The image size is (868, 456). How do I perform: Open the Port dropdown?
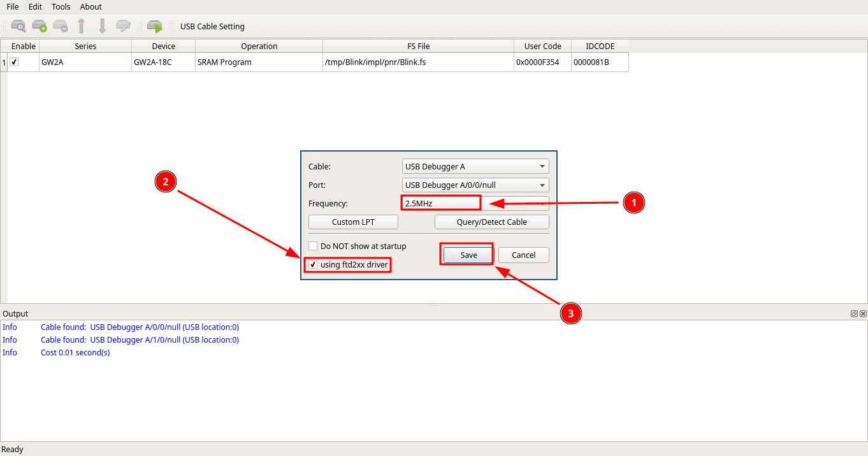click(x=475, y=185)
